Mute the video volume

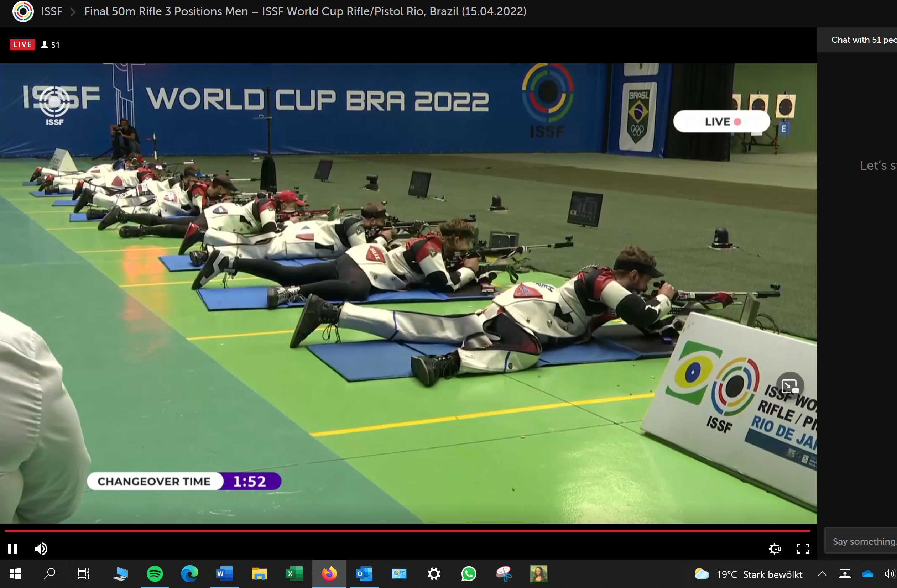click(41, 548)
